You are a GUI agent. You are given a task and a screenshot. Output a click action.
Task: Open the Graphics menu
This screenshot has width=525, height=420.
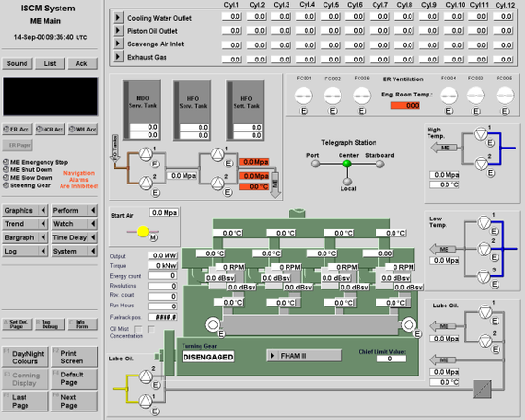(x=26, y=210)
